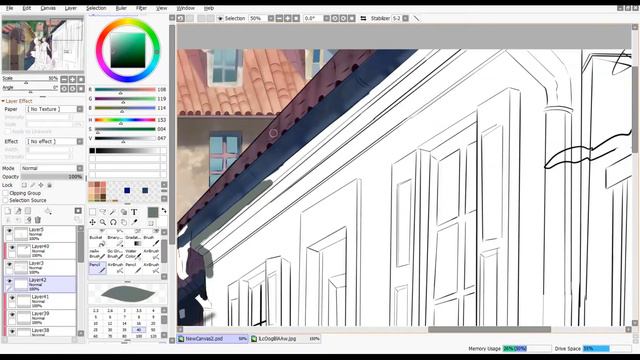
Task: Clear layer using the fill bucket icon in layer panel
Action: (48, 211)
